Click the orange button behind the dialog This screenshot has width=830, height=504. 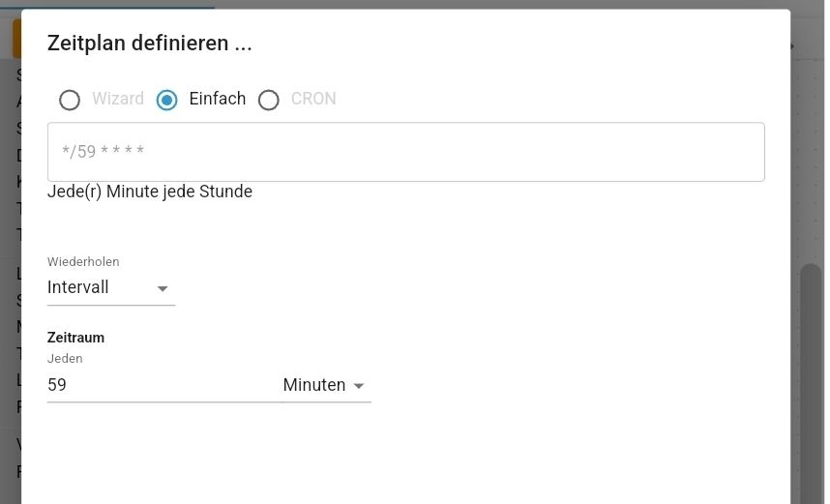pos(15,39)
